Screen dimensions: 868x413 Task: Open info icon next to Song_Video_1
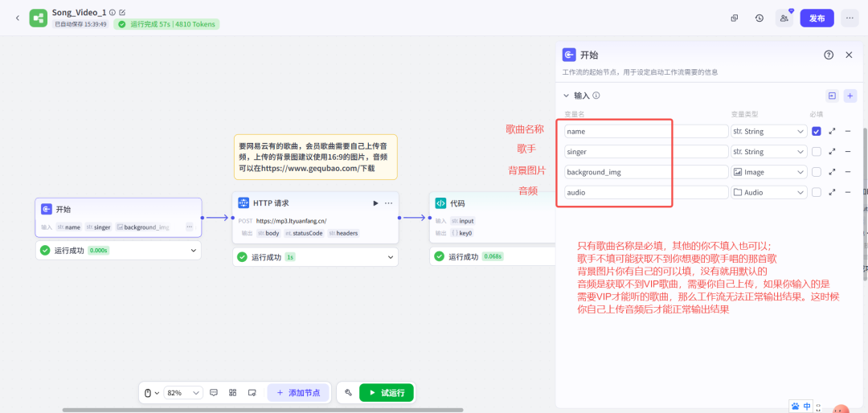pos(113,12)
